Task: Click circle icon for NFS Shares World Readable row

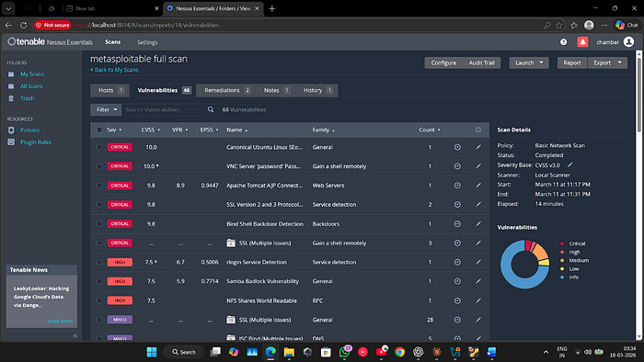Action: 457,300
